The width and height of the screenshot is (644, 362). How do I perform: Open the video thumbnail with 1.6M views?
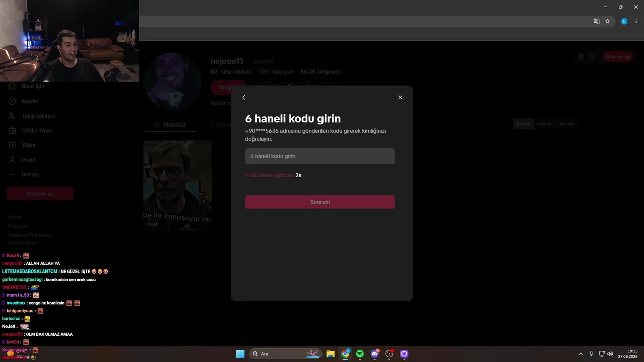[x=178, y=185]
